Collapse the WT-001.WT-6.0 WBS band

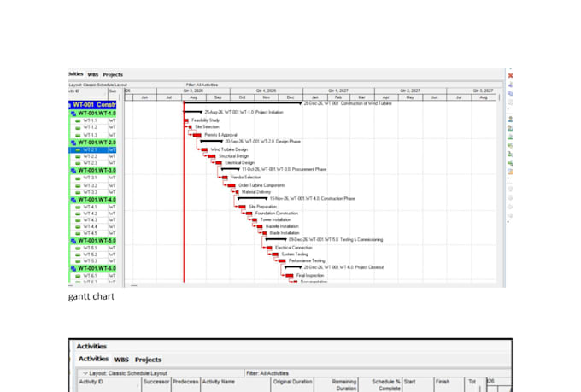(93, 268)
